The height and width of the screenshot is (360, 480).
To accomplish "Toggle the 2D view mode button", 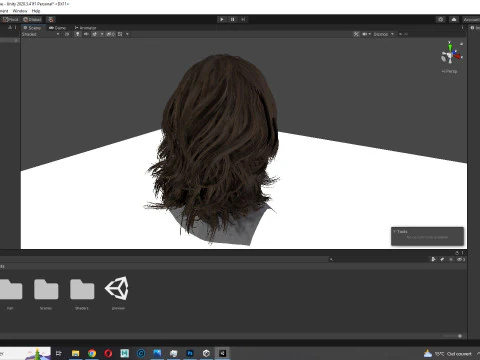I will pyautogui.click(x=67, y=34).
